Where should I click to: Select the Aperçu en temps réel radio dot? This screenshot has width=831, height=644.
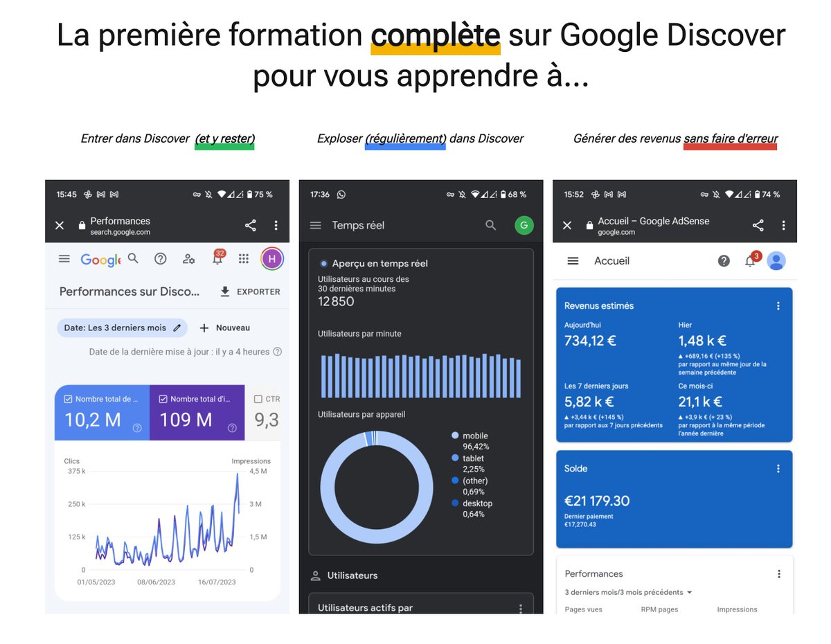coord(323,263)
